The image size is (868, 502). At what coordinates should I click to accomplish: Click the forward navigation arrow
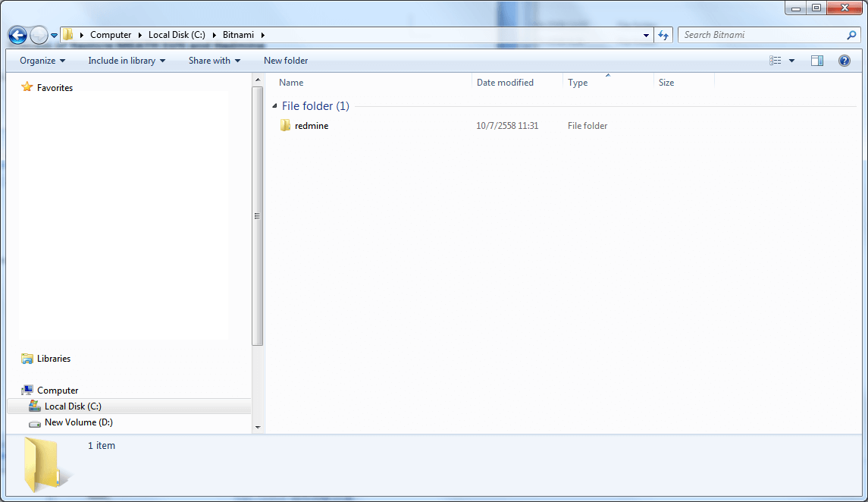pyautogui.click(x=38, y=34)
